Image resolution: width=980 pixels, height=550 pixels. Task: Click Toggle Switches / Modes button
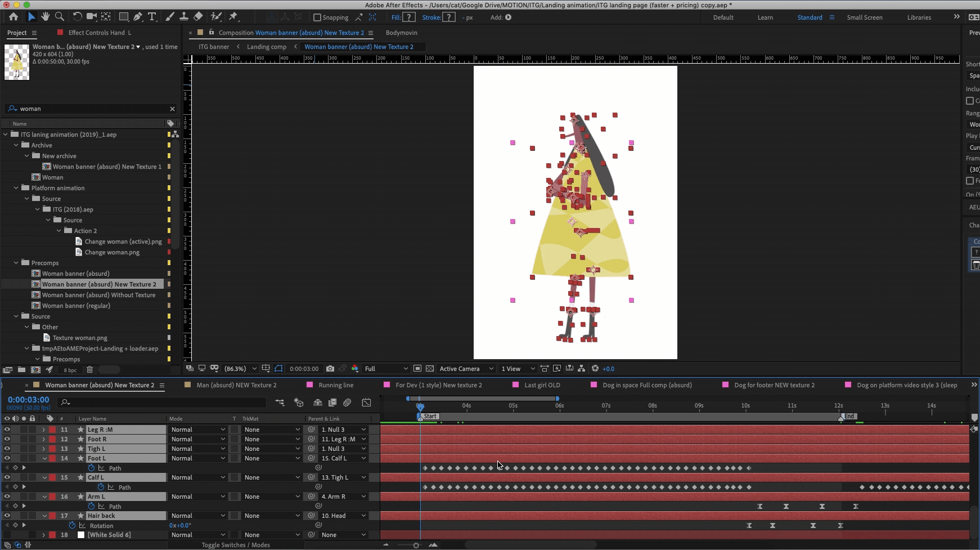tap(236, 545)
